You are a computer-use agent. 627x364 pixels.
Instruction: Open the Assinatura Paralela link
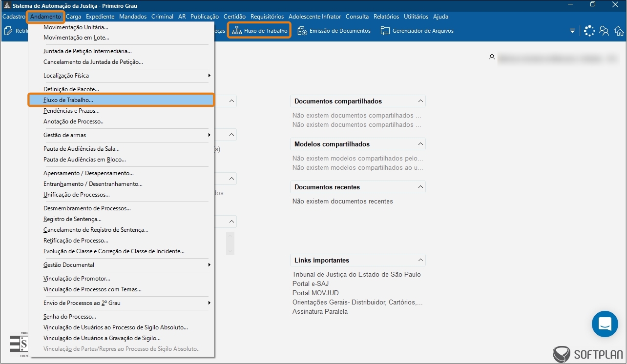pyautogui.click(x=320, y=311)
